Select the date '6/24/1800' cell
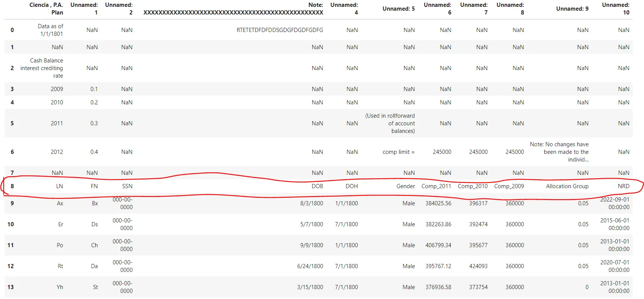644x299 pixels. point(310,266)
